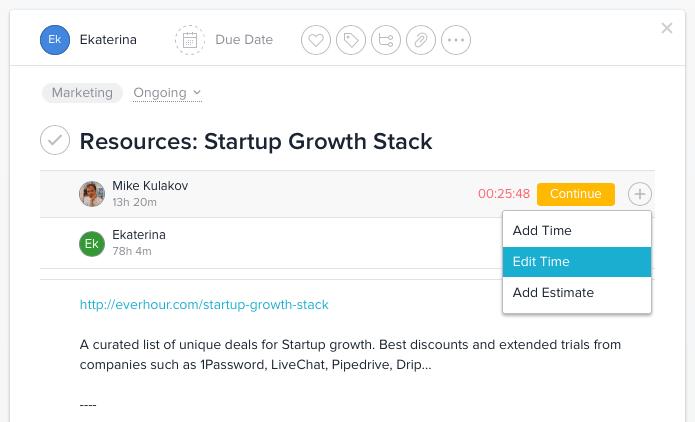Click Mike Kulakov's profile photo

pos(92,194)
